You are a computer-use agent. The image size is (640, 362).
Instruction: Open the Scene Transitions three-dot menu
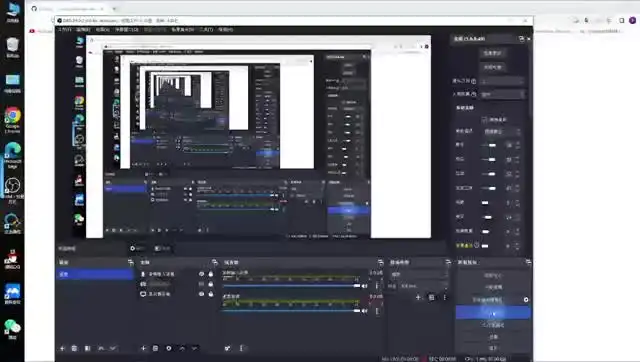coord(445,298)
